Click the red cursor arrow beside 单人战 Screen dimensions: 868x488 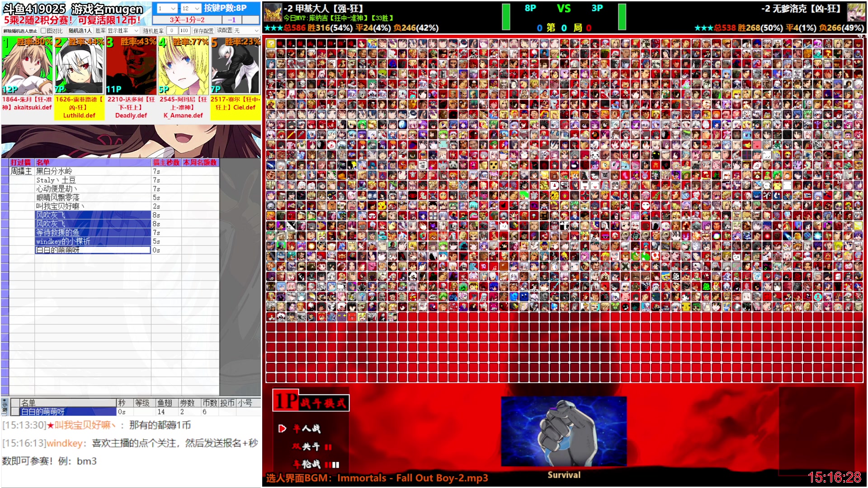pyautogui.click(x=282, y=428)
